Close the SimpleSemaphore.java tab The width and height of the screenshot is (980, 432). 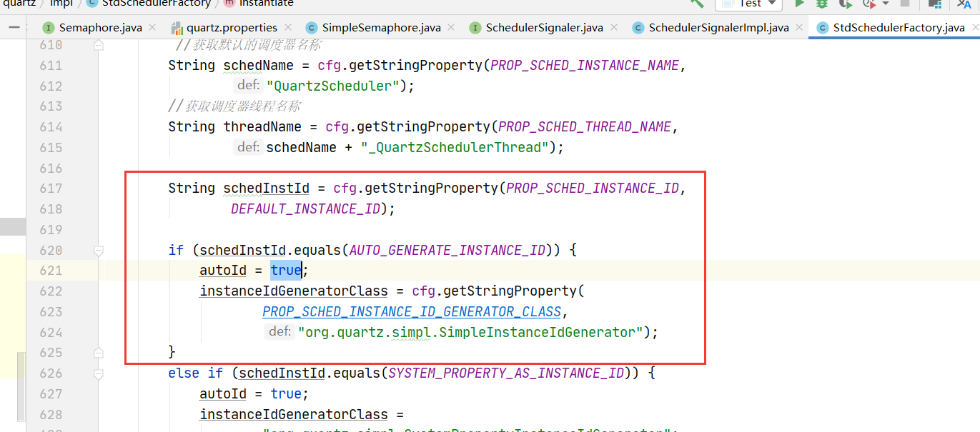(451, 29)
